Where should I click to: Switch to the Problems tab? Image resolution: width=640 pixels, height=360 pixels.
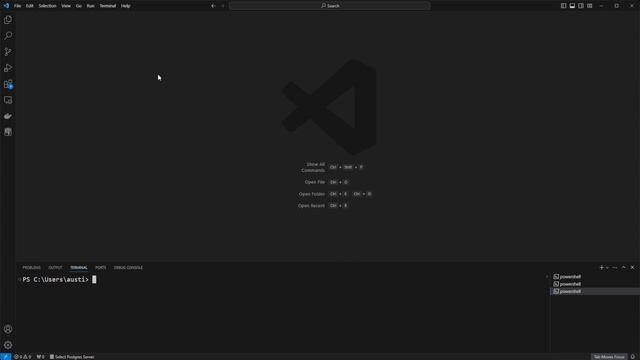click(x=31, y=267)
